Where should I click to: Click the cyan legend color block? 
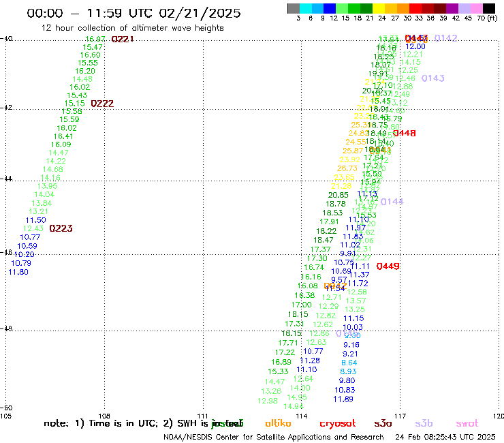[x=305, y=8]
